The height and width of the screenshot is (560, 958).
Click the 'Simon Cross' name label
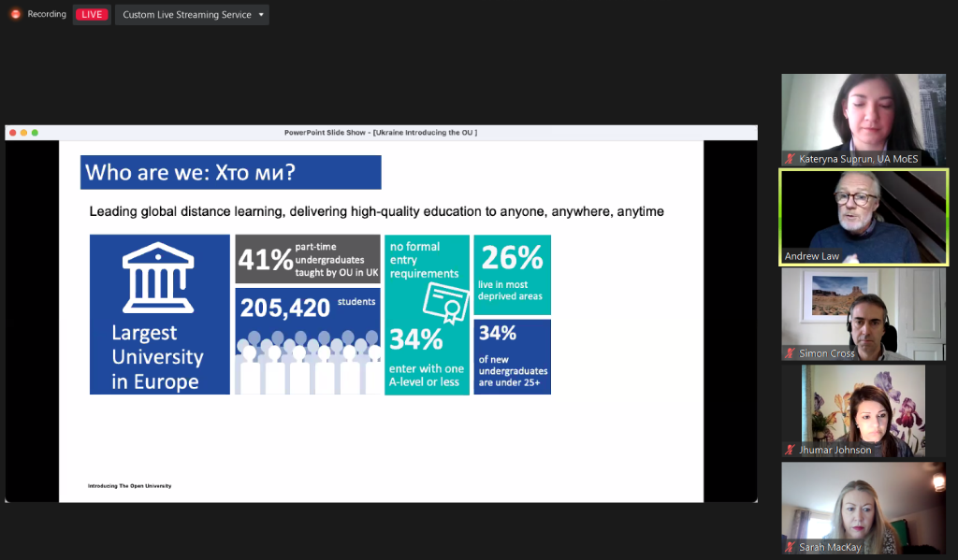(827, 353)
